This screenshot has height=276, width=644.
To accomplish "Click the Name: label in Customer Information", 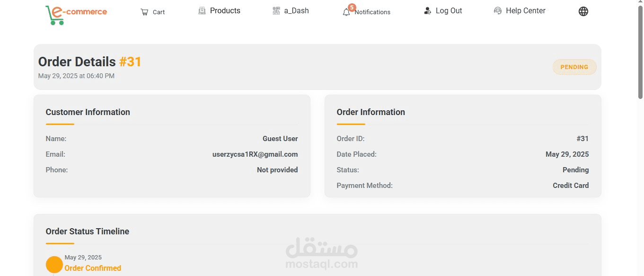I will (56, 139).
